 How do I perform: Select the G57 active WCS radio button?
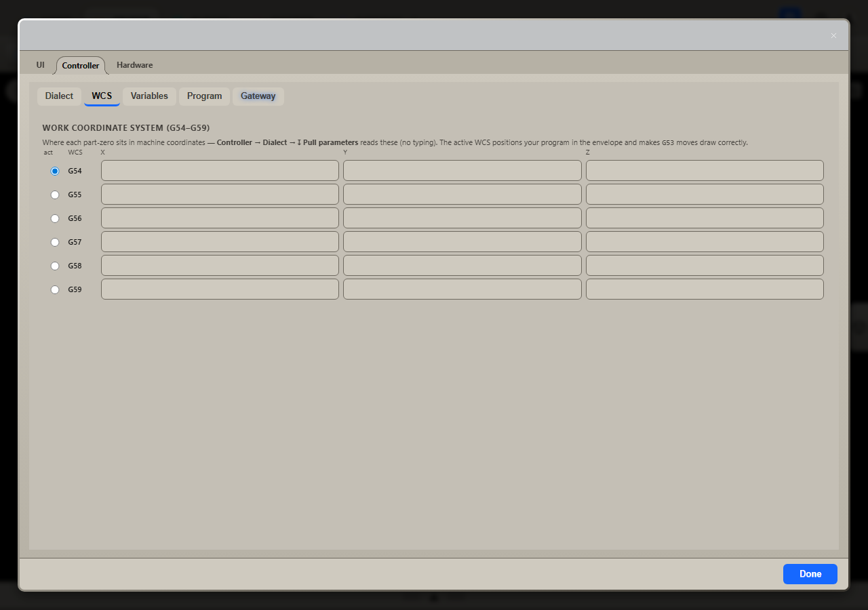click(x=55, y=242)
